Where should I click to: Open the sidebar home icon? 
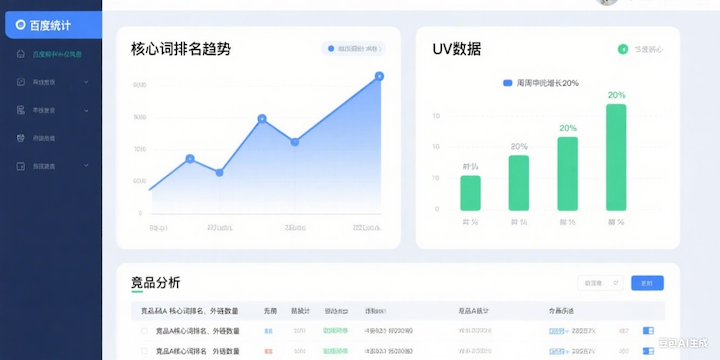(21, 54)
